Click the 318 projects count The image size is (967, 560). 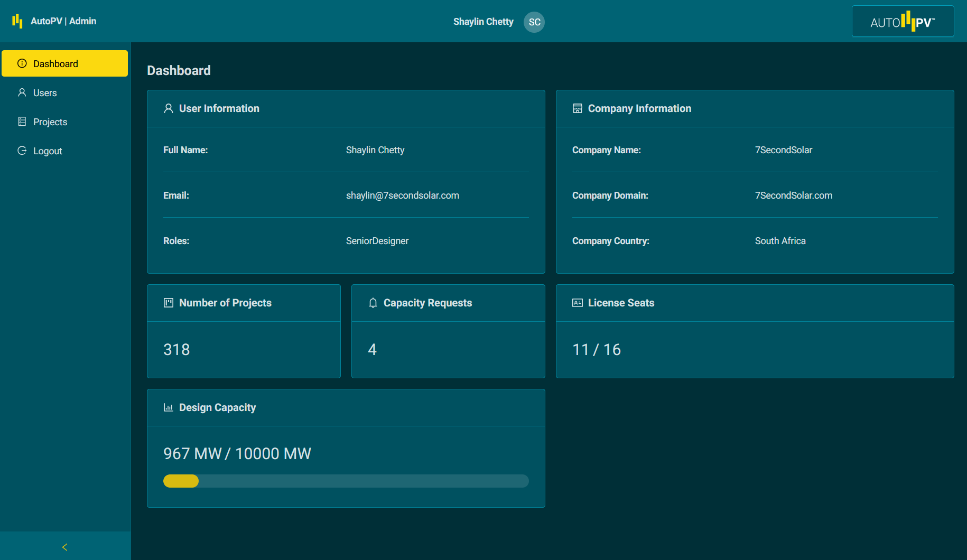pyautogui.click(x=176, y=350)
